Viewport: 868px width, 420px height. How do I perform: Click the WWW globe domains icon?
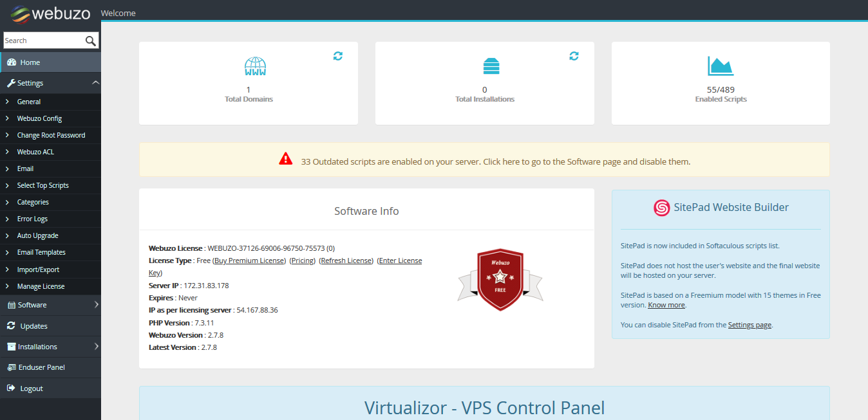[256, 67]
